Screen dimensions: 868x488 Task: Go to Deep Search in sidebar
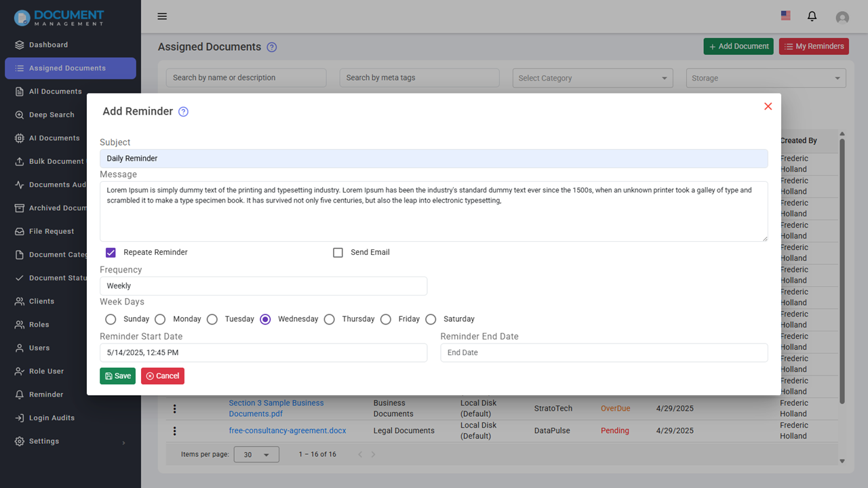[51, 115]
